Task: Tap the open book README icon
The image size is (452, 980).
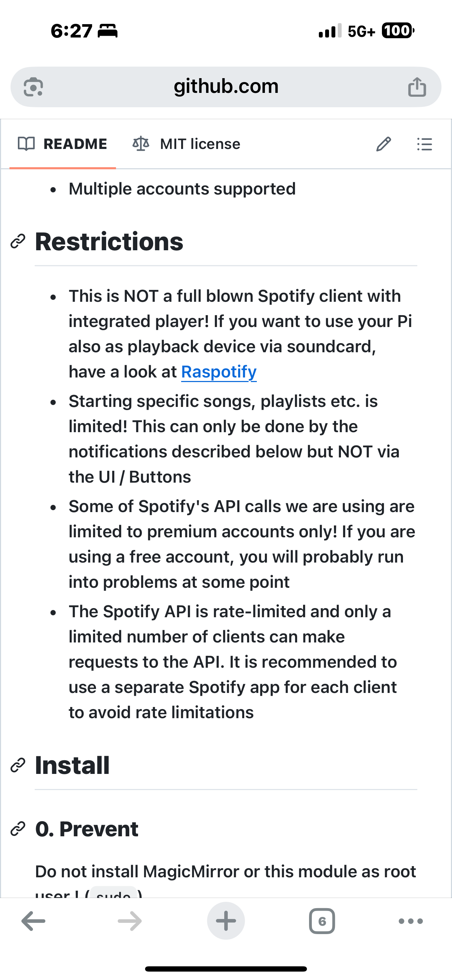Action: tap(26, 144)
